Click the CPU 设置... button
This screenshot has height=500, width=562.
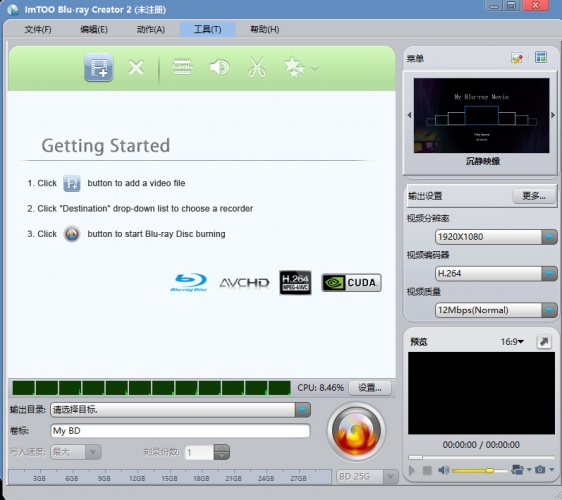point(370,388)
